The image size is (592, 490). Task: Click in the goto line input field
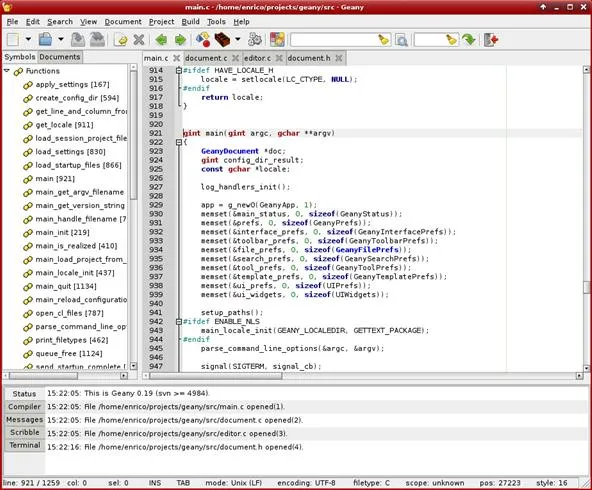(430, 40)
